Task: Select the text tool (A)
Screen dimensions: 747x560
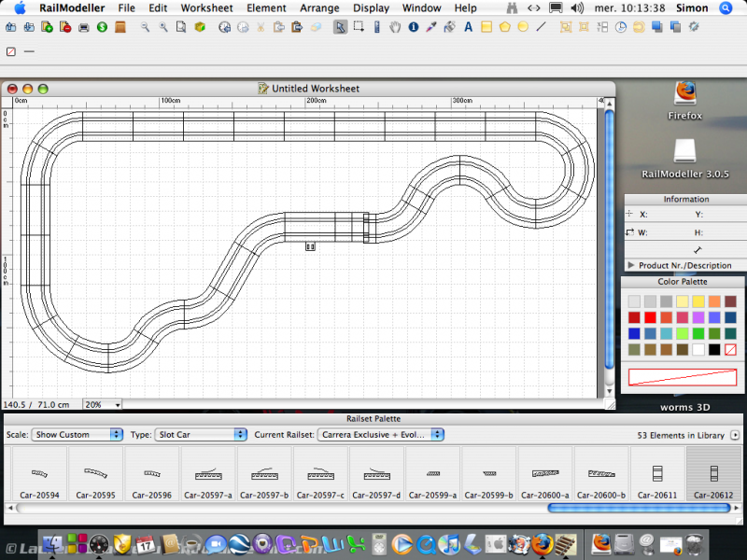Action: pyautogui.click(x=468, y=27)
